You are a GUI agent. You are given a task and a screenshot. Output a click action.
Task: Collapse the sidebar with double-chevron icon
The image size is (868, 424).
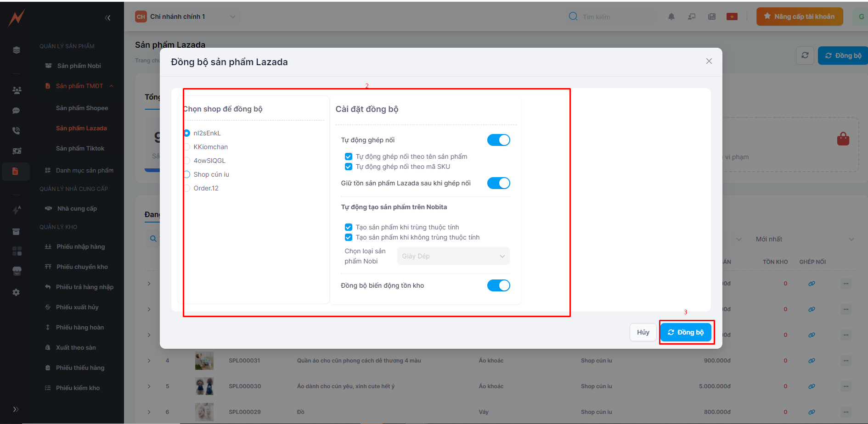(107, 18)
